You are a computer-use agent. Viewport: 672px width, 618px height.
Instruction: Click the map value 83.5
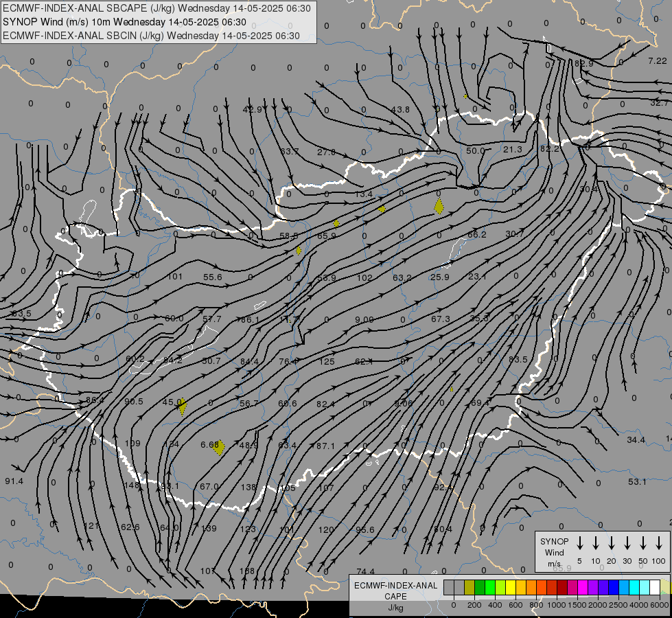(x=518, y=359)
